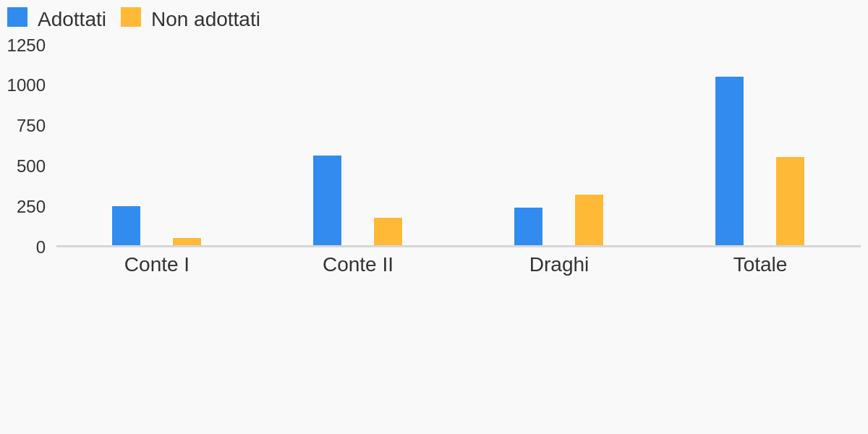
Task: Toggle the Non adottati legend label
Action: point(205,20)
